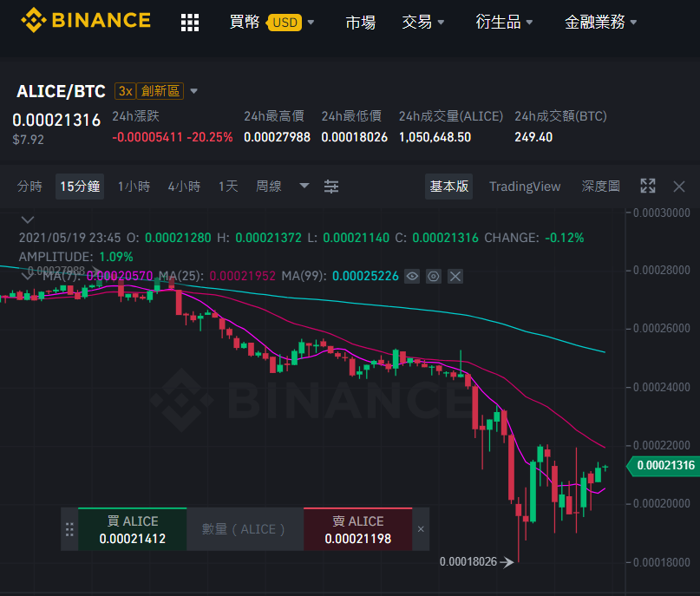Select the 1天 chart interval
Image resolution: width=700 pixels, height=596 pixels.
pos(228,187)
